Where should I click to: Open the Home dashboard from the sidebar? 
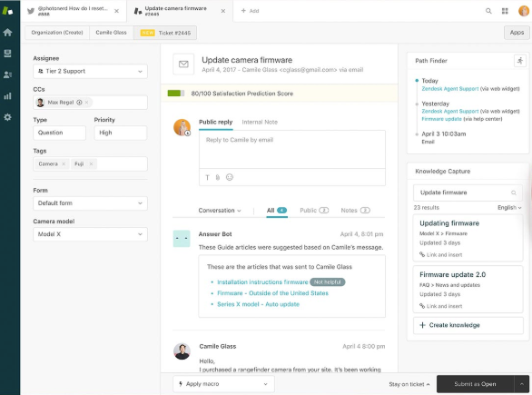tap(7, 33)
